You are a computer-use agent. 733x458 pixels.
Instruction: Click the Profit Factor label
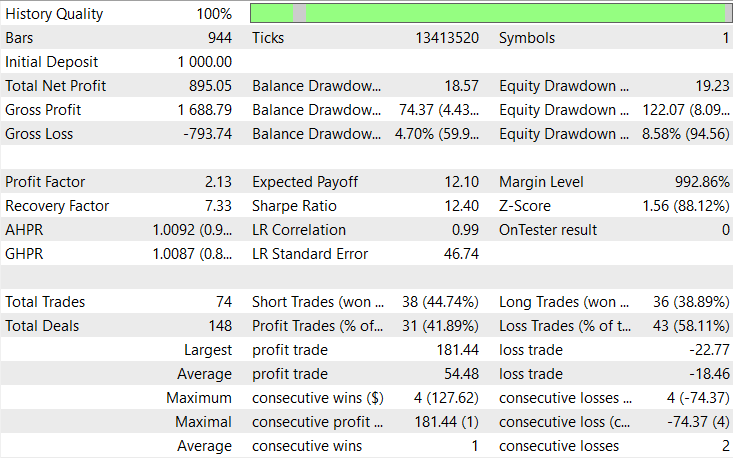(x=45, y=182)
